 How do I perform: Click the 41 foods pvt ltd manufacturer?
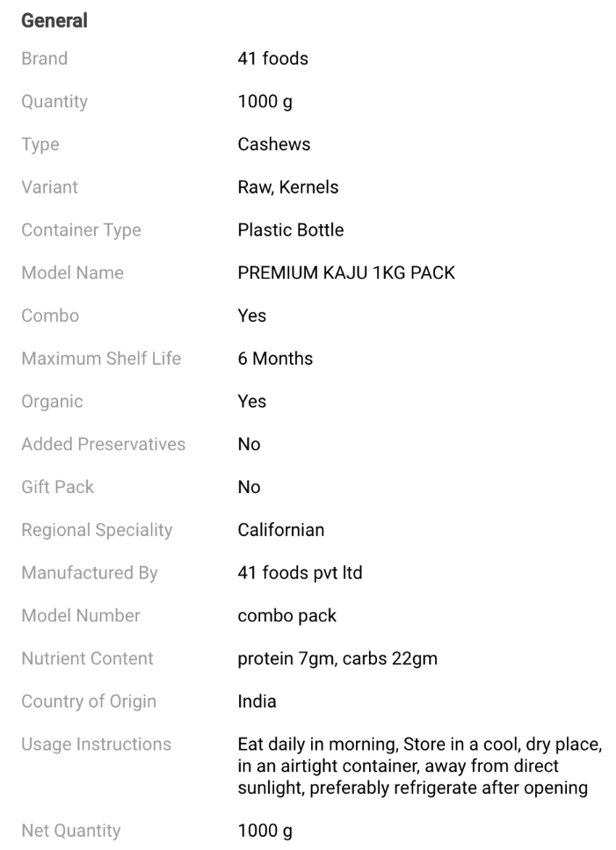pos(300,573)
